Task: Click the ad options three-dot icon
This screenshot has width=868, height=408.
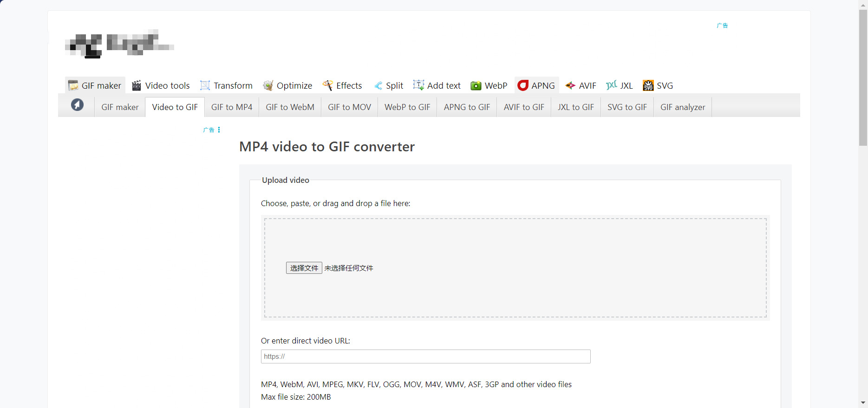Action: (x=219, y=130)
